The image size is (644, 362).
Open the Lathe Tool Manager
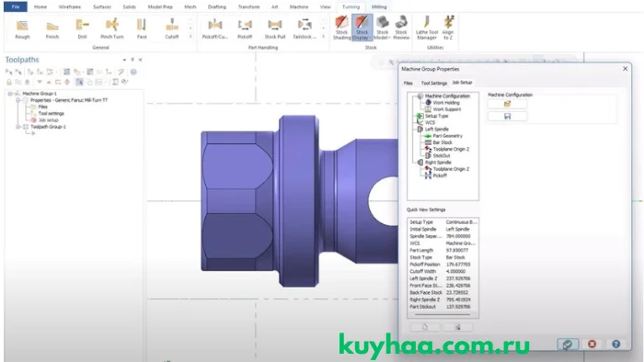tap(427, 28)
